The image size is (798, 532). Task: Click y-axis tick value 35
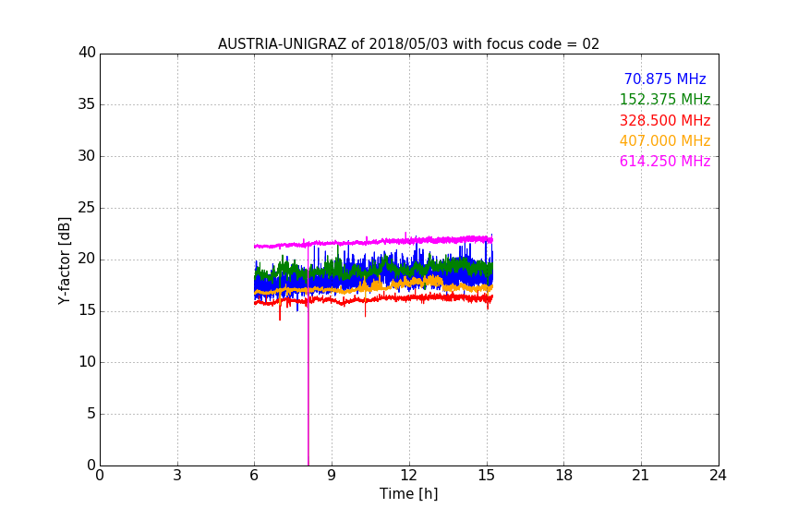coord(87,104)
